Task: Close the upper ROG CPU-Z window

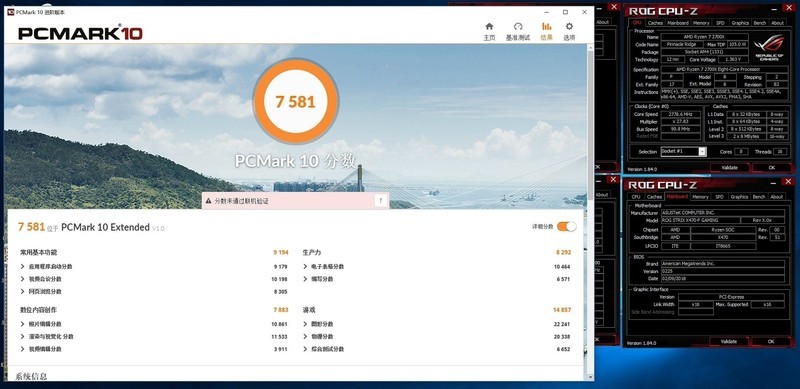Action: tap(788, 7)
